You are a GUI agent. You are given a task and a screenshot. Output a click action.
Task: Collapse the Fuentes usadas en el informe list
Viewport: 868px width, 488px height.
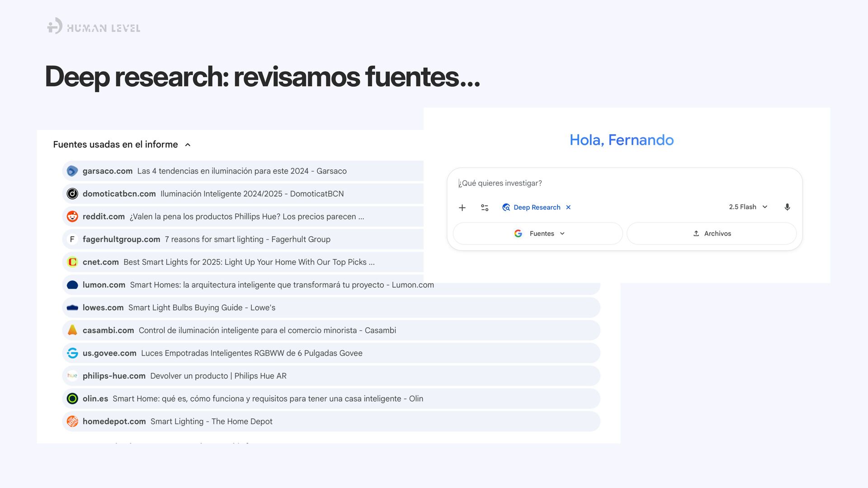tap(188, 145)
